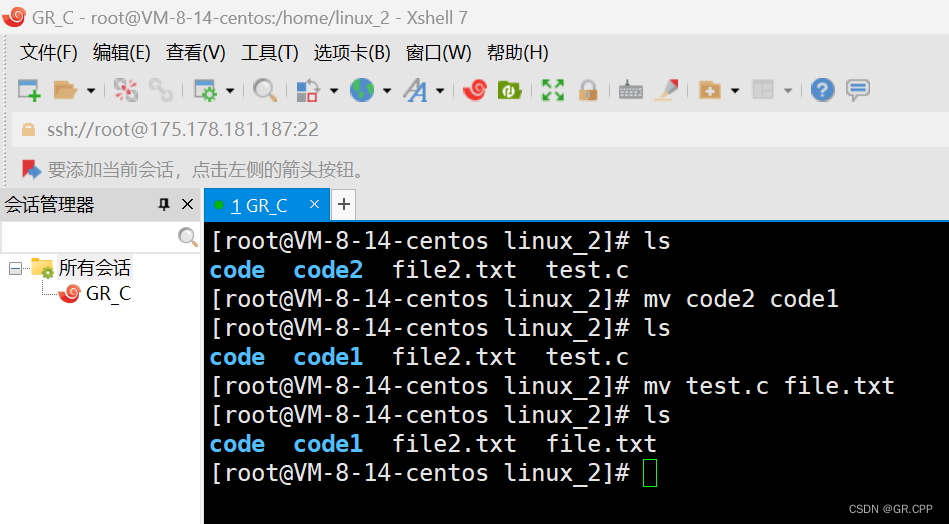Click the 'mv test.c file.txt' command line

click(x=769, y=386)
